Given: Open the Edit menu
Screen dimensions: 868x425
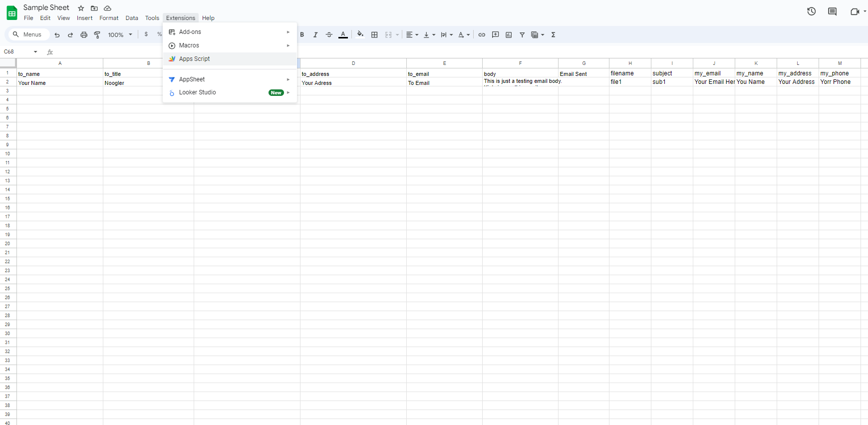Looking at the screenshot, I should 45,18.
